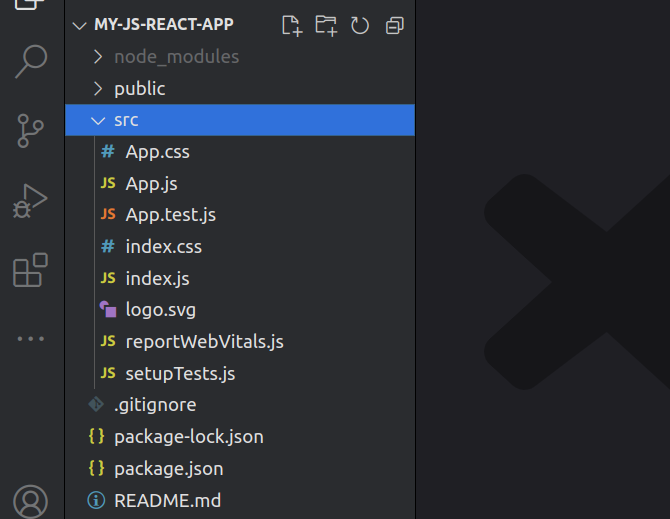Expand the public folder
This screenshot has width=670, height=519.
click(x=98, y=88)
